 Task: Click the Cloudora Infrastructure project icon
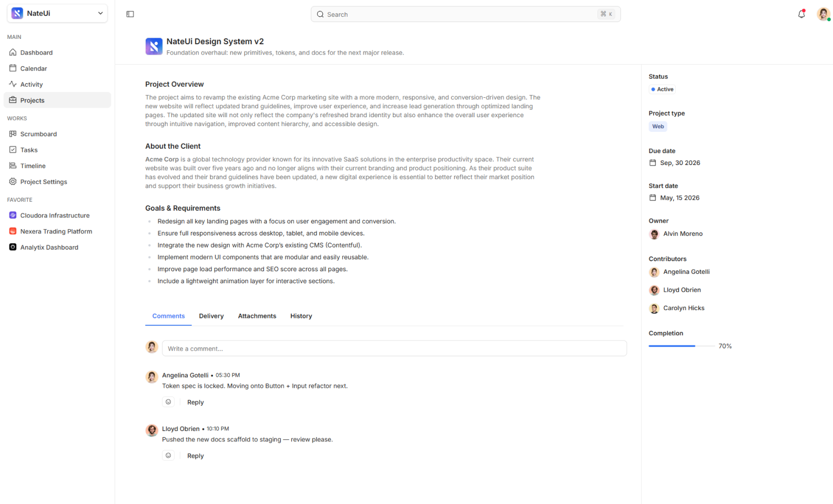(13, 215)
